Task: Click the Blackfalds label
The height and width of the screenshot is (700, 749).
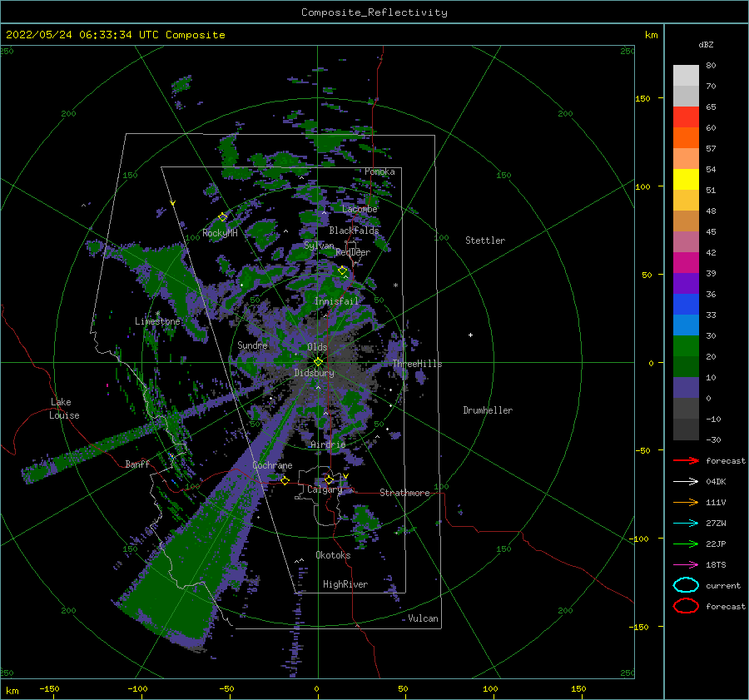Action: pyautogui.click(x=354, y=231)
